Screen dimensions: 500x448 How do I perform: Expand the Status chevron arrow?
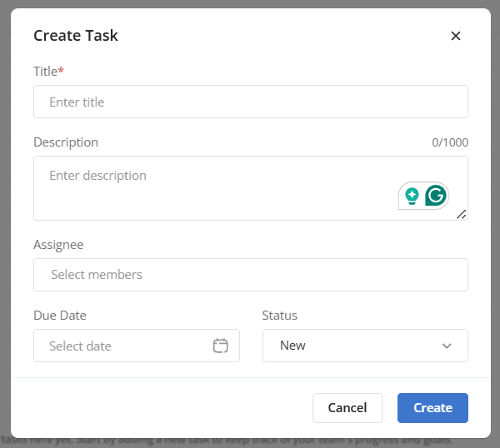point(447,346)
